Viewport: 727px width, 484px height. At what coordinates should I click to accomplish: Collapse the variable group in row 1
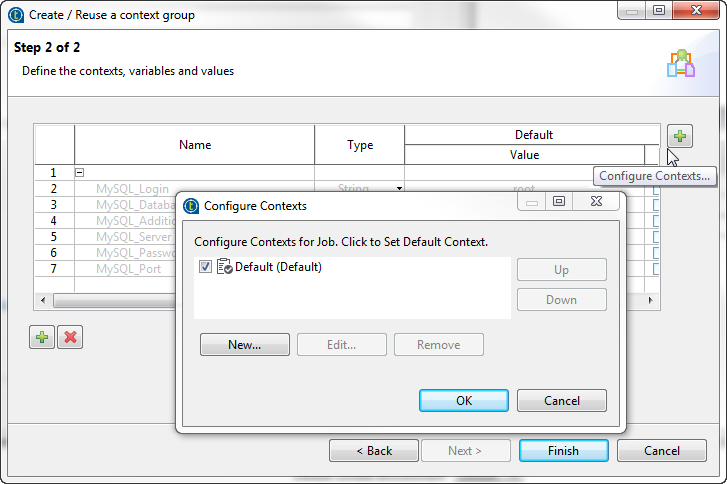pos(80,173)
